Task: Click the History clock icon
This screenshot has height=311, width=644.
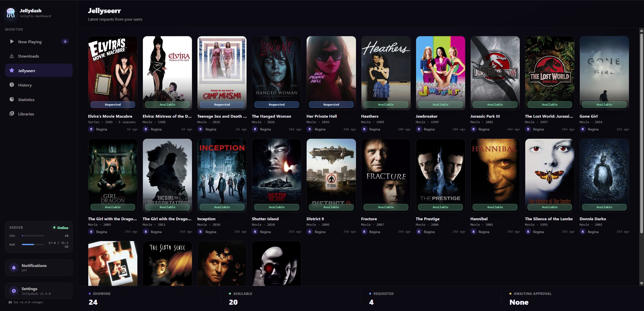Action: [12, 85]
